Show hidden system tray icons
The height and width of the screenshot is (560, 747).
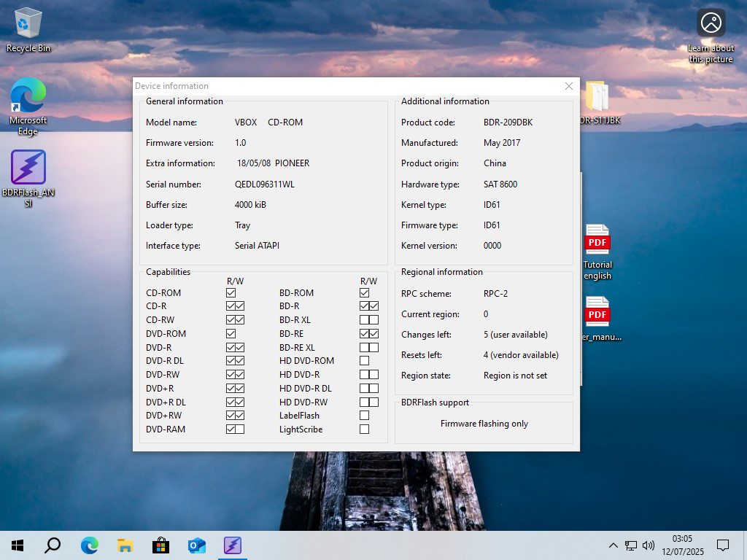click(x=613, y=545)
